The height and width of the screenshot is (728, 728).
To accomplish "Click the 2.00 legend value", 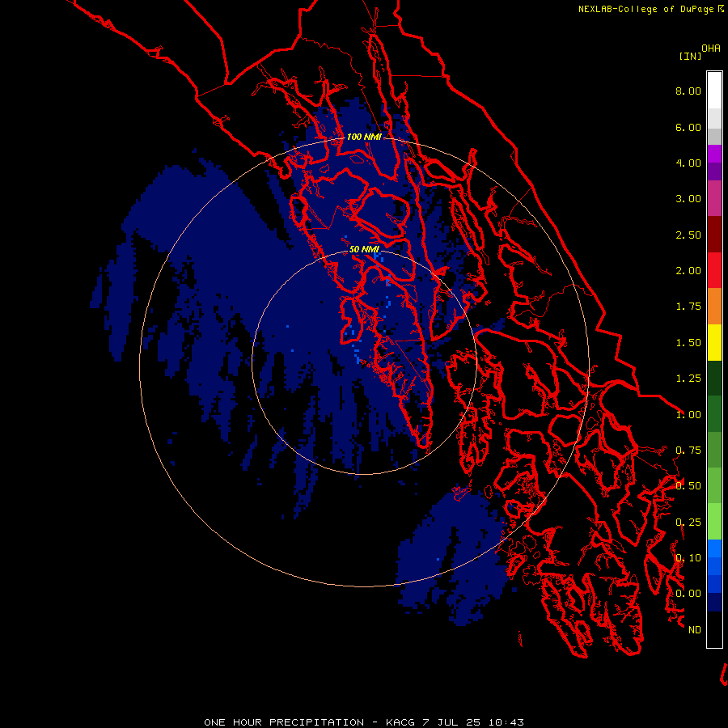I will [688, 271].
